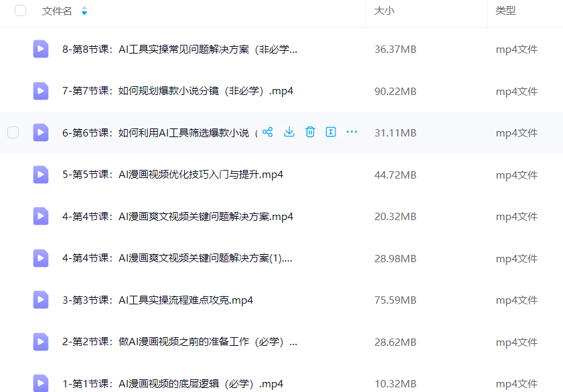Screen dimensions: 563x392
Task: Open 5-第5节课:AI漫画视频优化技巧入门与提升.mp4
Action: click(173, 175)
